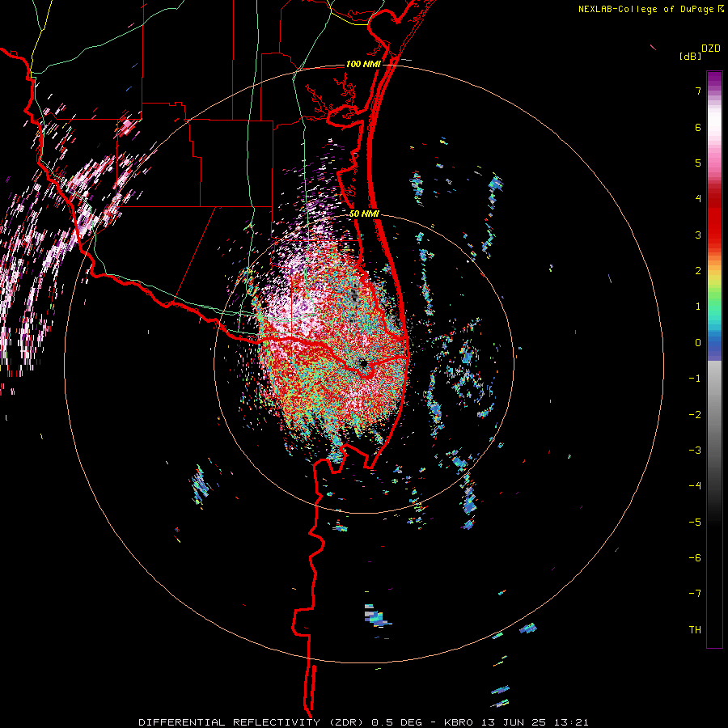Click the black radar site dot at KBRO
The width and height of the screenshot is (728, 728).
(x=363, y=363)
